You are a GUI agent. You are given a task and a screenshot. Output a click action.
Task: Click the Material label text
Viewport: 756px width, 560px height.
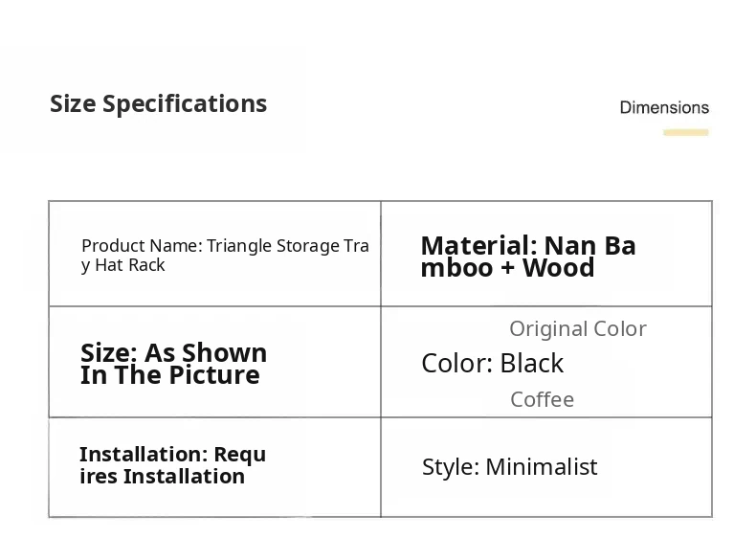[x=478, y=246]
